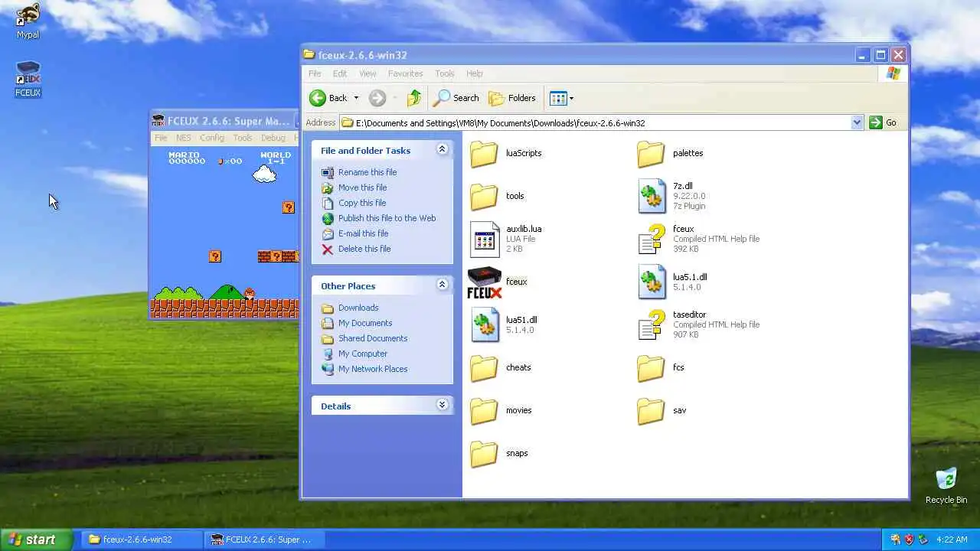Open the Help menu in Explorer
This screenshot has height=551, width=980.
click(475, 73)
